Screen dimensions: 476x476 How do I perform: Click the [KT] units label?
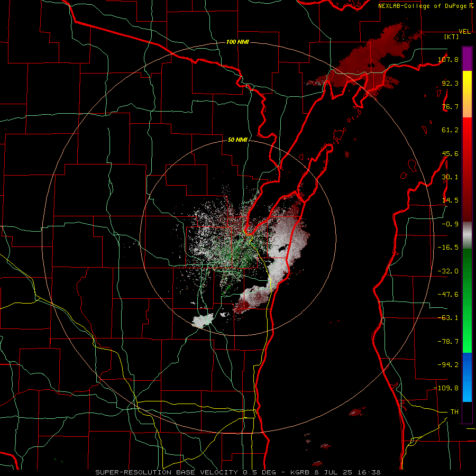452,36
